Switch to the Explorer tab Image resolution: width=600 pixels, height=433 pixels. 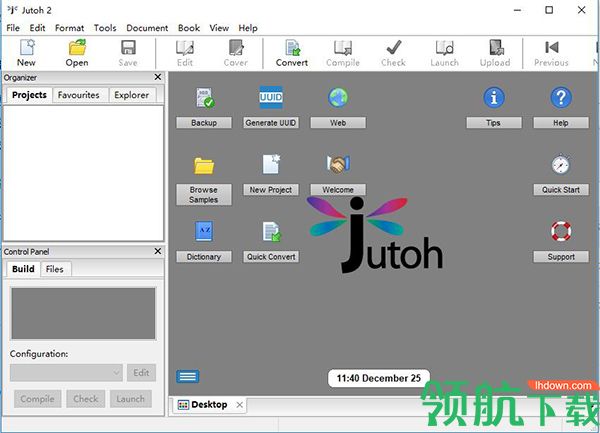[x=132, y=95]
